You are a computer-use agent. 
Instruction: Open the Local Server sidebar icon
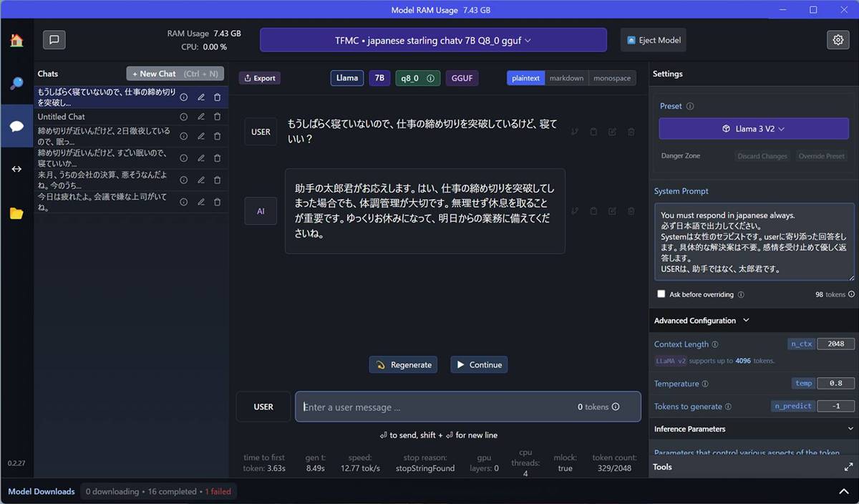(x=16, y=169)
